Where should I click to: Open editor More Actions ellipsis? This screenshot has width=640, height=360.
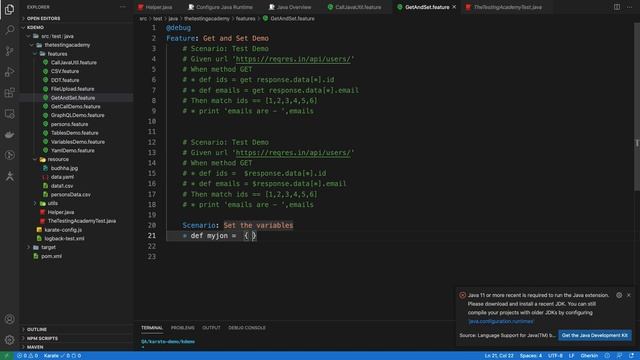(x=629, y=7)
